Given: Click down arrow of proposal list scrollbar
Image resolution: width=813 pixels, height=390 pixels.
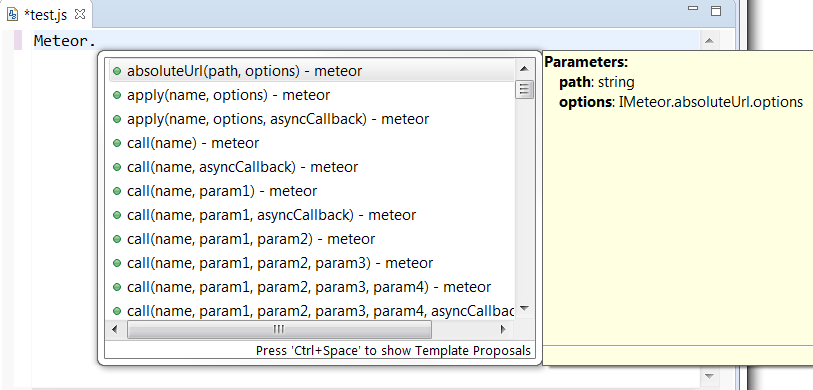Looking at the screenshot, I should pos(524,309).
